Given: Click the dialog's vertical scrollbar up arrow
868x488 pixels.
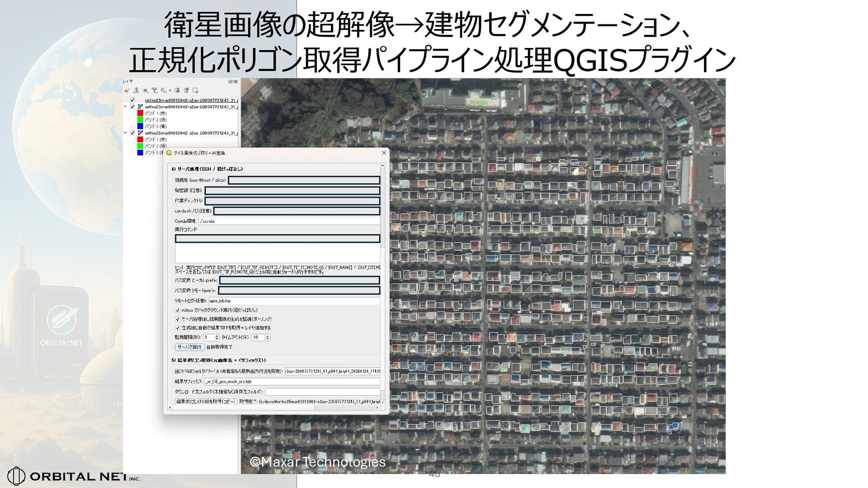Looking at the screenshot, I should [x=382, y=166].
